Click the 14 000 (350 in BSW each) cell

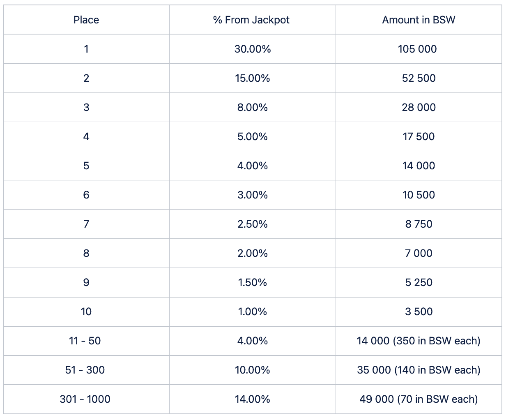coord(419,341)
